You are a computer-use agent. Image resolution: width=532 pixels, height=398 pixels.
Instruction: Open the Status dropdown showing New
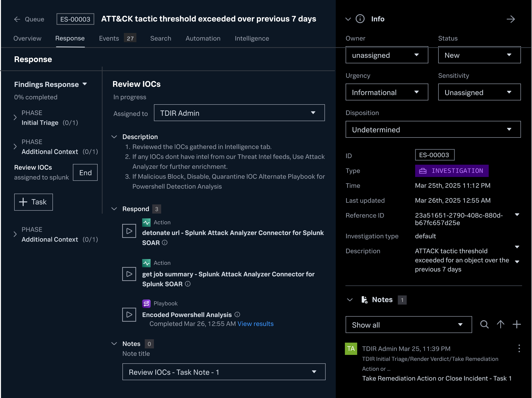[x=479, y=55]
